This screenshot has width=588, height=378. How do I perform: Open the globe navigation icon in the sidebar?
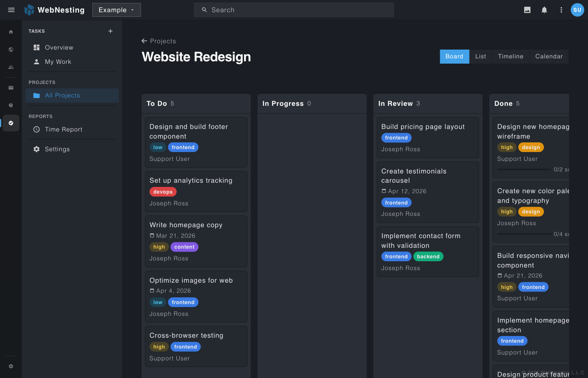11,49
